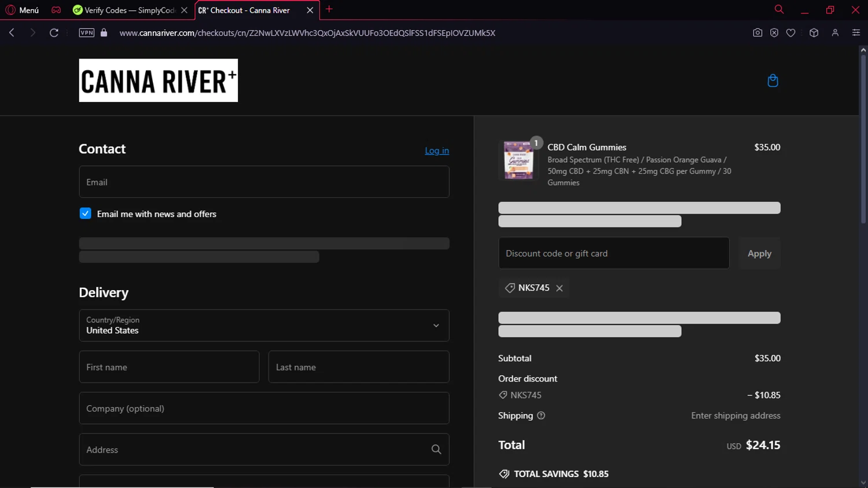Open the Opera account profile icon
868x488 pixels.
click(835, 33)
